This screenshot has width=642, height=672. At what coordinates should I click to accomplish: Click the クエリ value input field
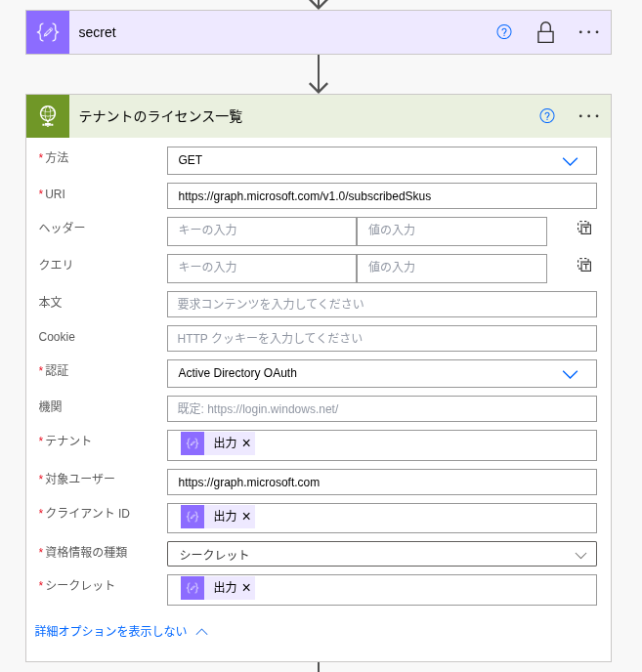[451, 269]
